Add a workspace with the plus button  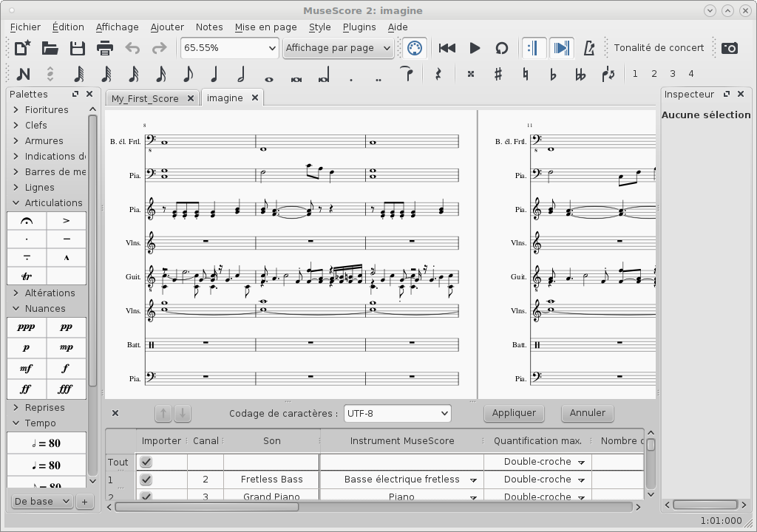click(84, 502)
